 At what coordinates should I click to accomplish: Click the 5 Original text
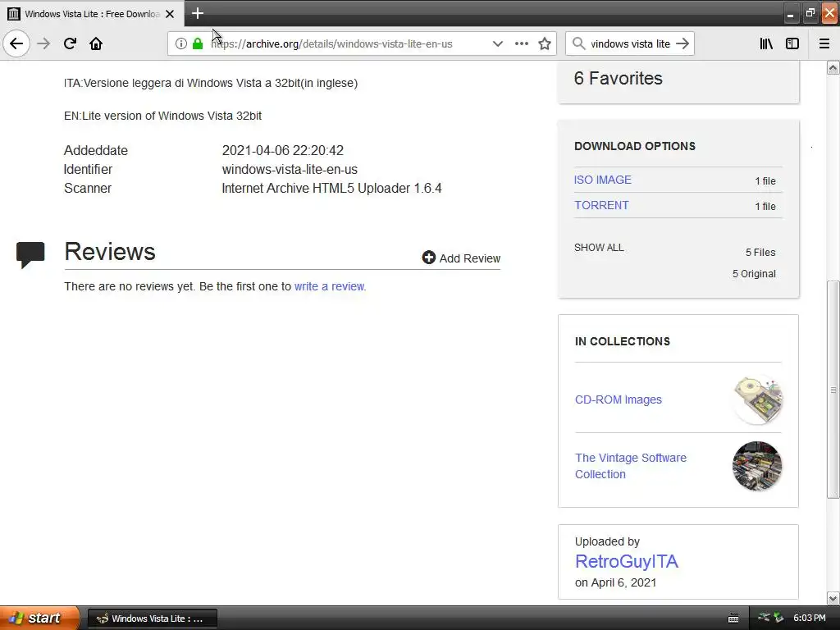(x=754, y=274)
